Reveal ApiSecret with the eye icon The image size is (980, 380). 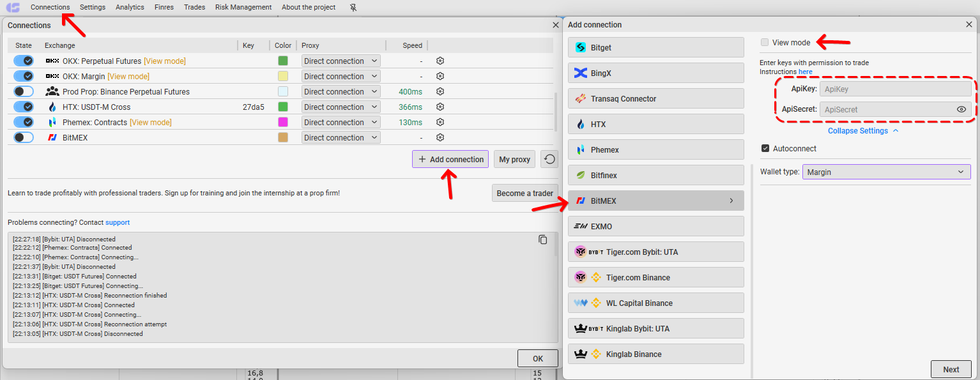click(x=961, y=109)
